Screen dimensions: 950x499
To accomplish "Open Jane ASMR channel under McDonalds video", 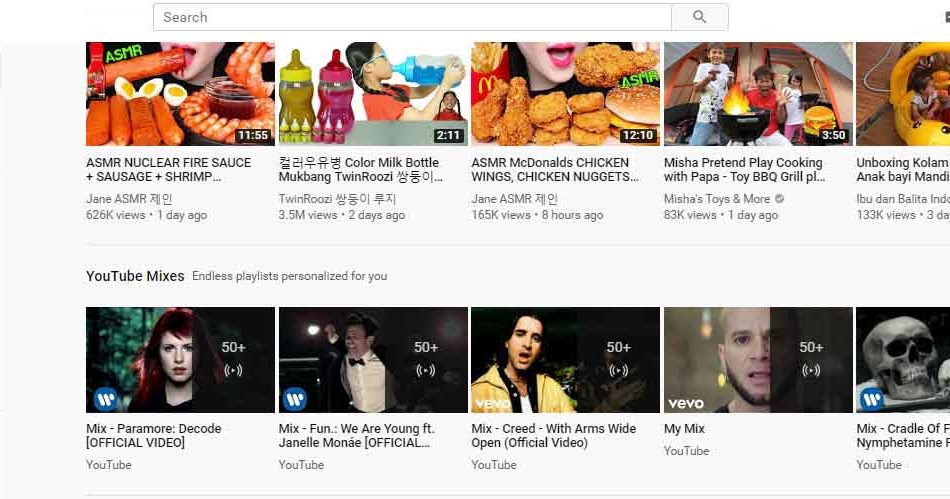I will (514, 199).
